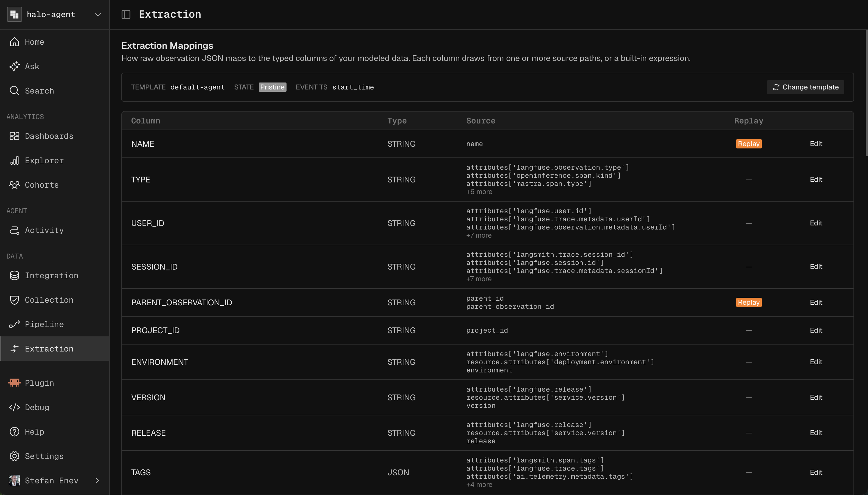Screen dimensions: 868x495
Task: Click the Dashboards grid icon
Action: (14, 136)
